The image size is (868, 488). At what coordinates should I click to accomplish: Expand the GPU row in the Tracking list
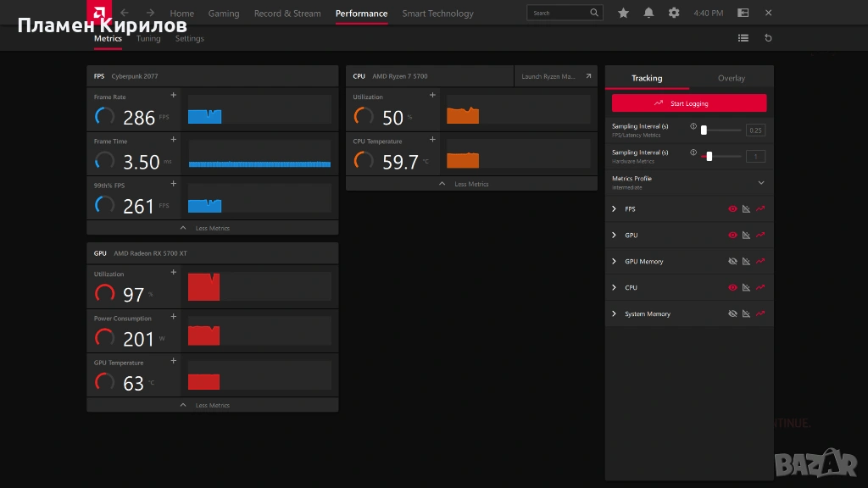pyautogui.click(x=615, y=236)
